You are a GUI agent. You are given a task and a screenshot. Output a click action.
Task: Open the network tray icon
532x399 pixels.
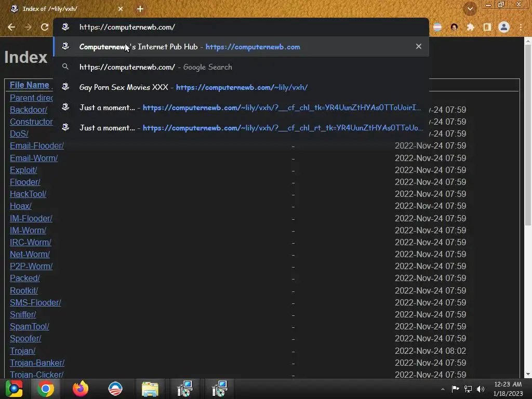point(468,389)
